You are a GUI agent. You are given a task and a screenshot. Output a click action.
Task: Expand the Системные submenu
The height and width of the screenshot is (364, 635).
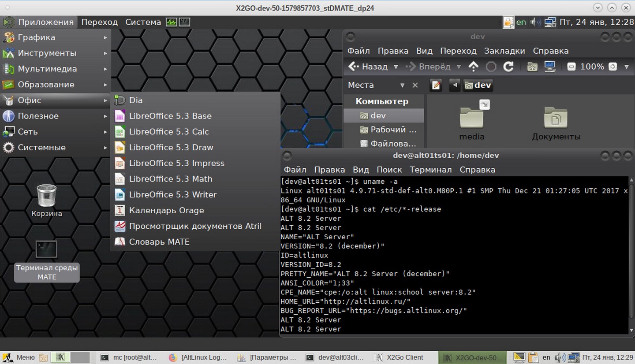(x=55, y=147)
